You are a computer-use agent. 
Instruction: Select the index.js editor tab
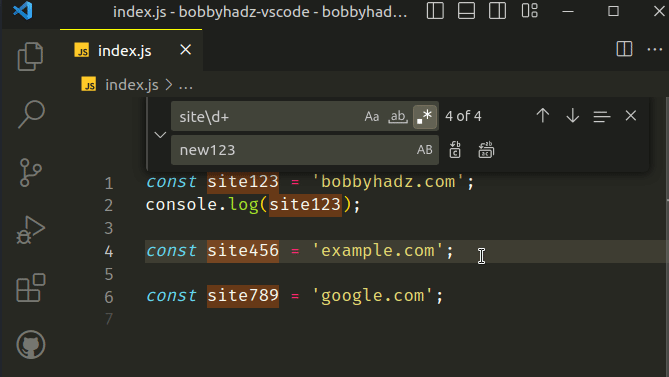(x=131, y=50)
